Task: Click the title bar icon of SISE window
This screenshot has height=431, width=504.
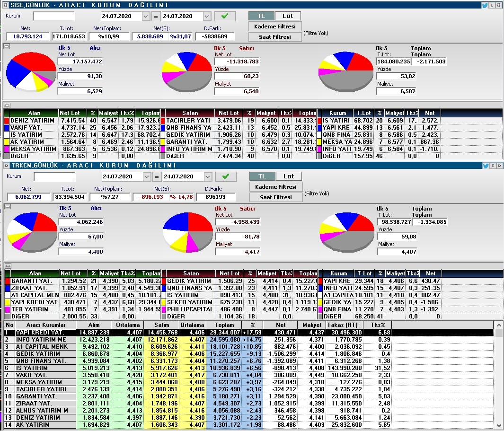Action: (x=6, y=5)
